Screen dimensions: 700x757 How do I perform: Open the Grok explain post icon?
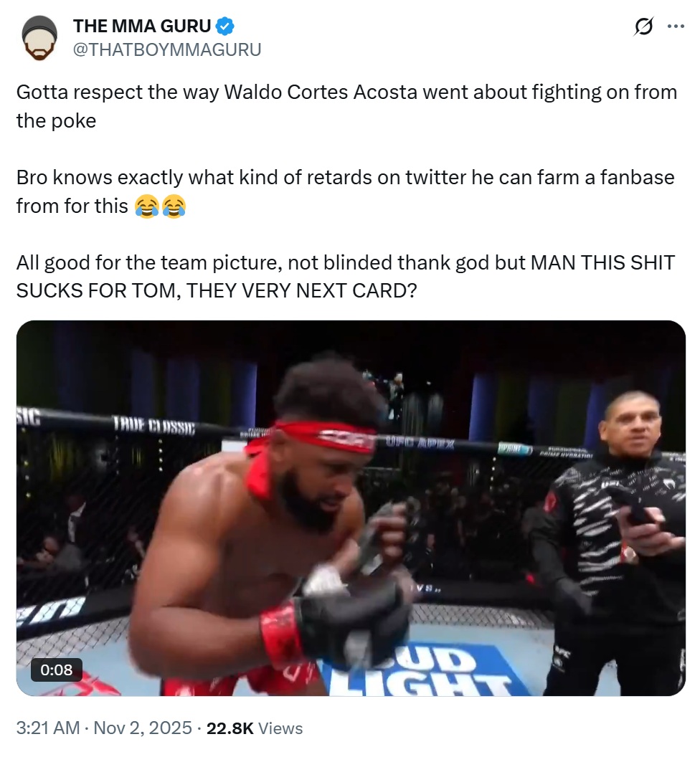pos(644,27)
